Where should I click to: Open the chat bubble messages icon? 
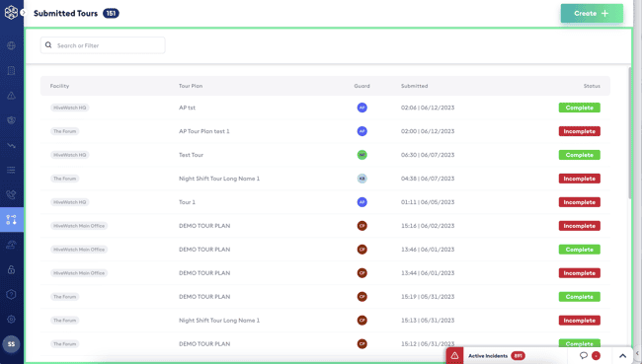pyautogui.click(x=584, y=355)
